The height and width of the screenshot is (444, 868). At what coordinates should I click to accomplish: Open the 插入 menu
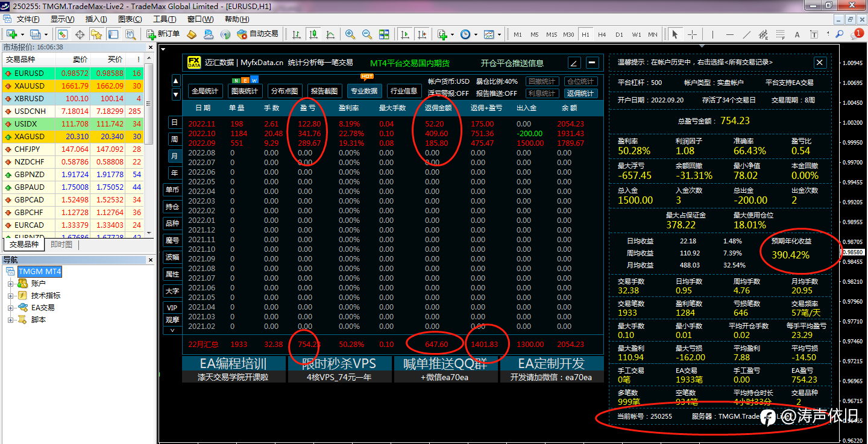pyautogui.click(x=96, y=19)
